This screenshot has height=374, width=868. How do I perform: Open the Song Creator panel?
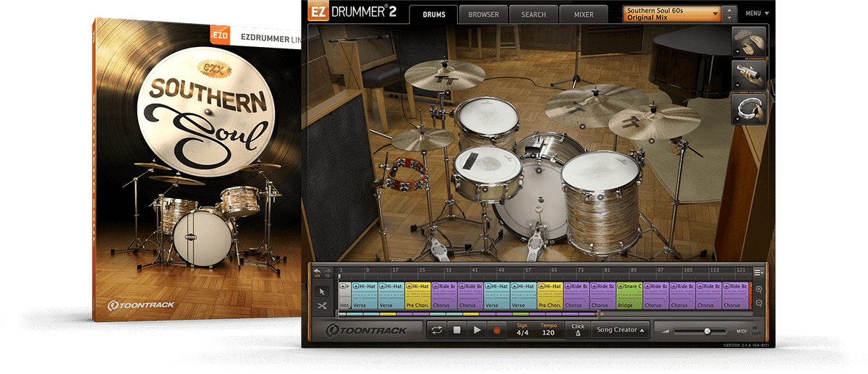coord(621,330)
